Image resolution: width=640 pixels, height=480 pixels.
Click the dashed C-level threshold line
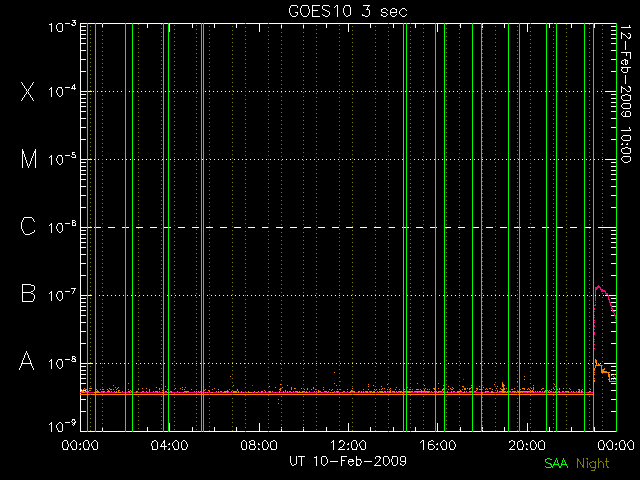coord(348,227)
